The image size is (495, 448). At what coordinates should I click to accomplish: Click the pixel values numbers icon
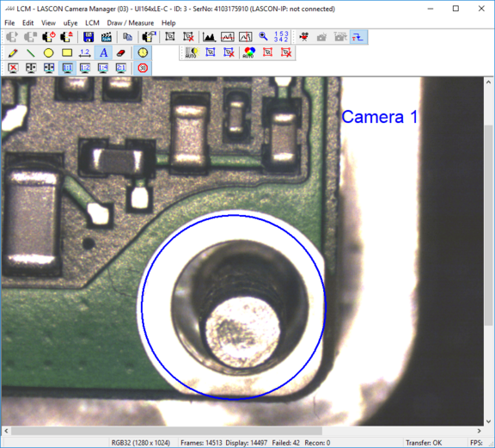coord(281,37)
